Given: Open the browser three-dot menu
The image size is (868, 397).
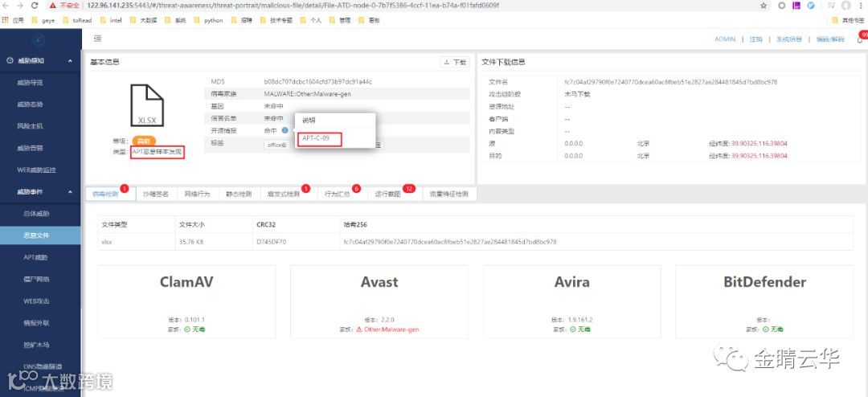Looking at the screenshot, I should [862, 6].
